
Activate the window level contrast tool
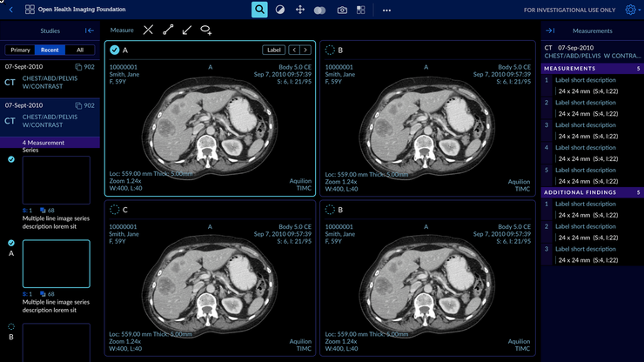pos(280,10)
